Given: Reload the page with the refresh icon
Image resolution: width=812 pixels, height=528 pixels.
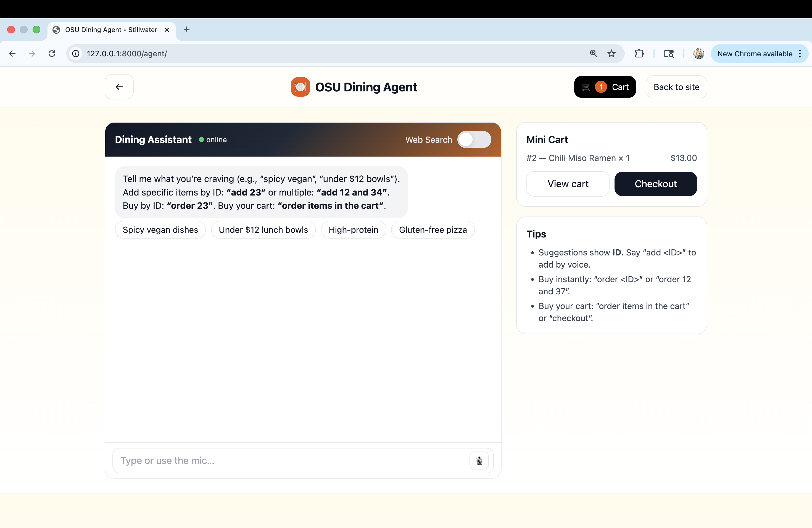Looking at the screenshot, I should point(52,54).
